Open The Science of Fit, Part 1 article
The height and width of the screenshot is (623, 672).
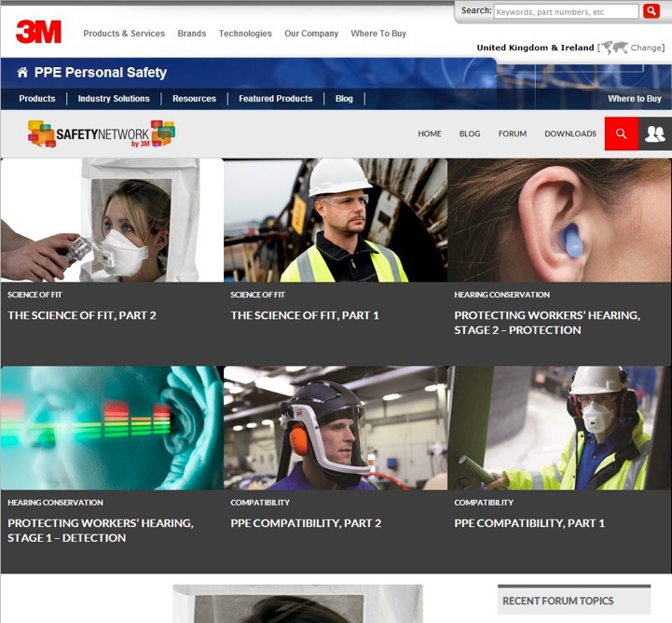click(305, 315)
